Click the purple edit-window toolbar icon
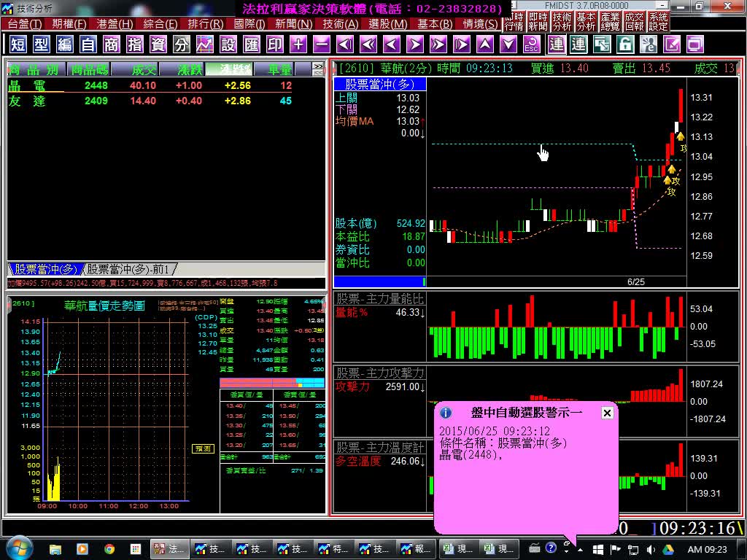 671,44
